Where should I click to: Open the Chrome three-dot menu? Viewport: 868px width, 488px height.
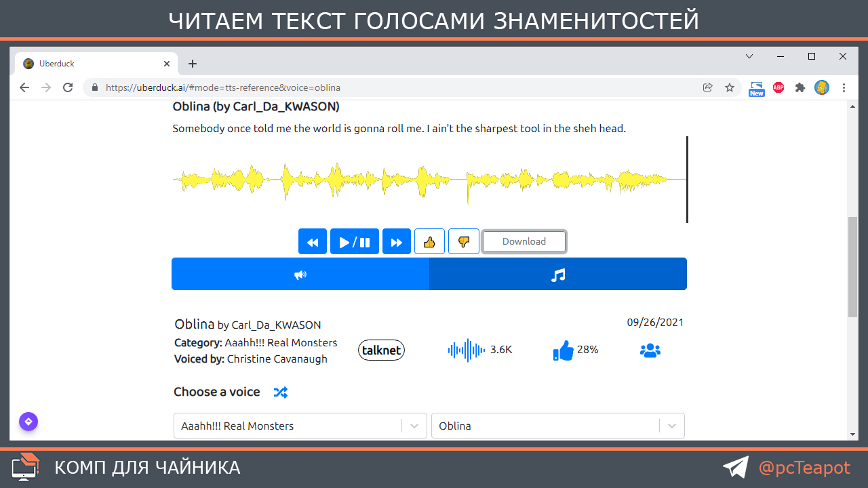[844, 87]
